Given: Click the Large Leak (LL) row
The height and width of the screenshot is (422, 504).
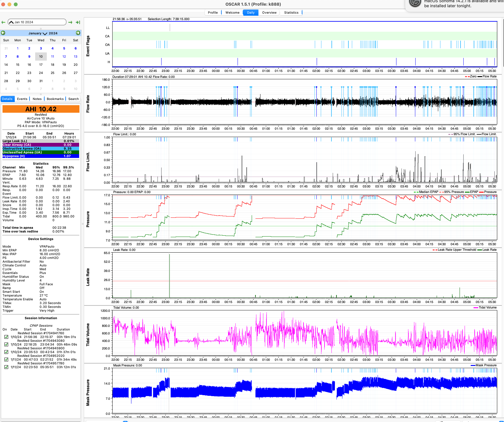Looking at the screenshot, I should [x=41, y=141].
